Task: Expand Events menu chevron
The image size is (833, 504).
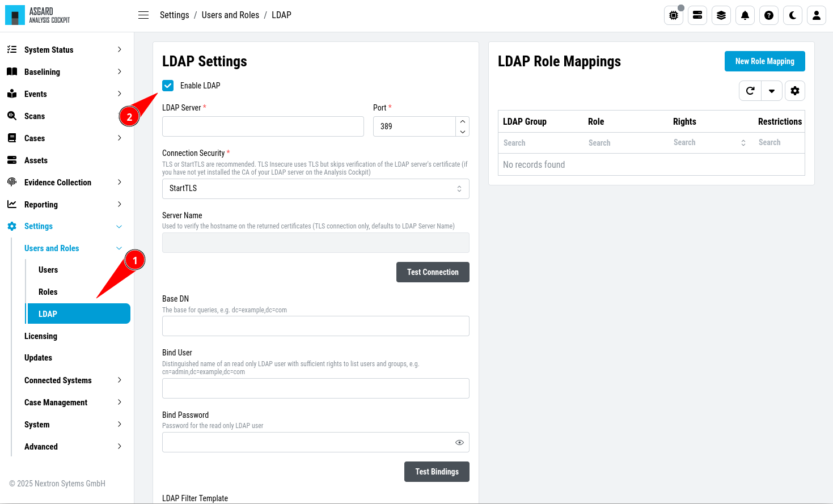Action: point(119,94)
